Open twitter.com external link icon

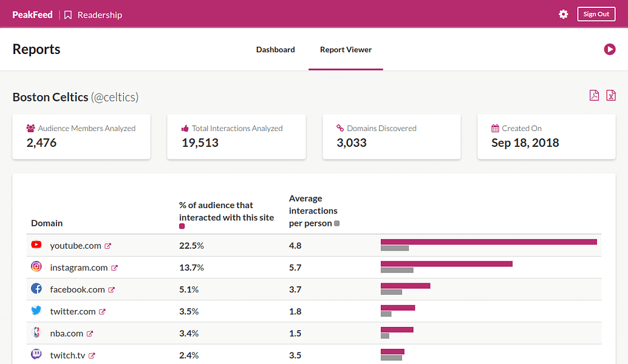102,312
